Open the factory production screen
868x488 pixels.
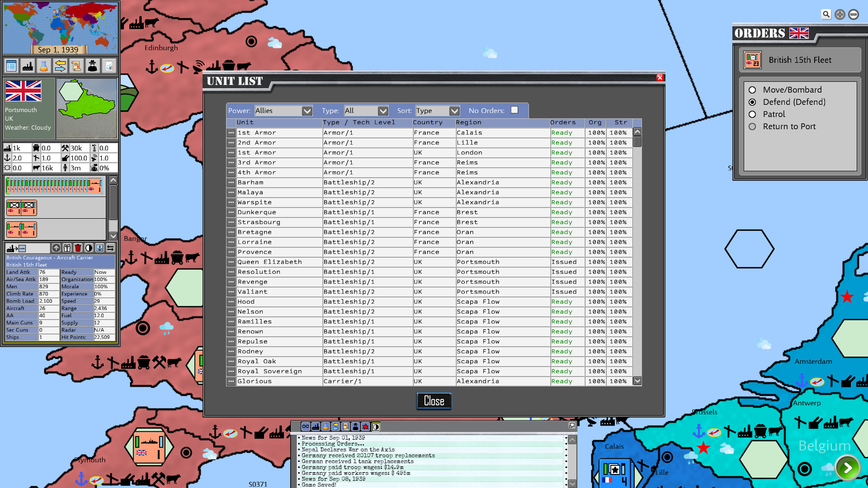[x=28, y=66]
